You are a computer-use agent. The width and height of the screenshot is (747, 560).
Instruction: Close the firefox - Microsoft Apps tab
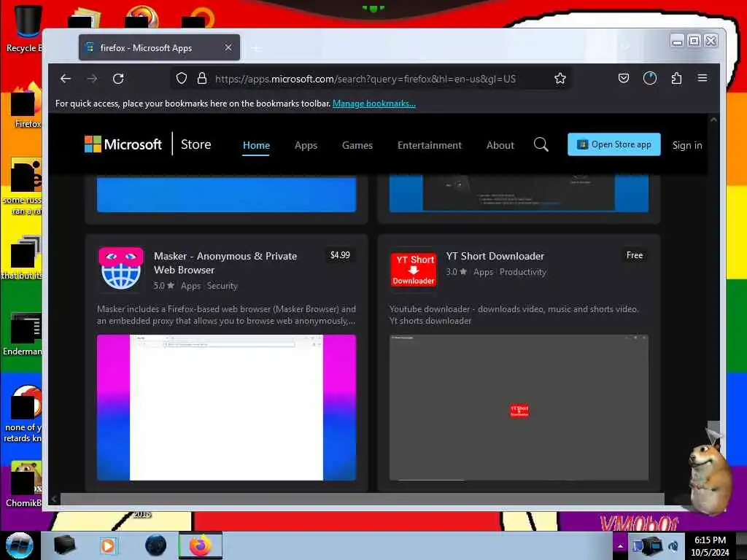click(228, 47)
